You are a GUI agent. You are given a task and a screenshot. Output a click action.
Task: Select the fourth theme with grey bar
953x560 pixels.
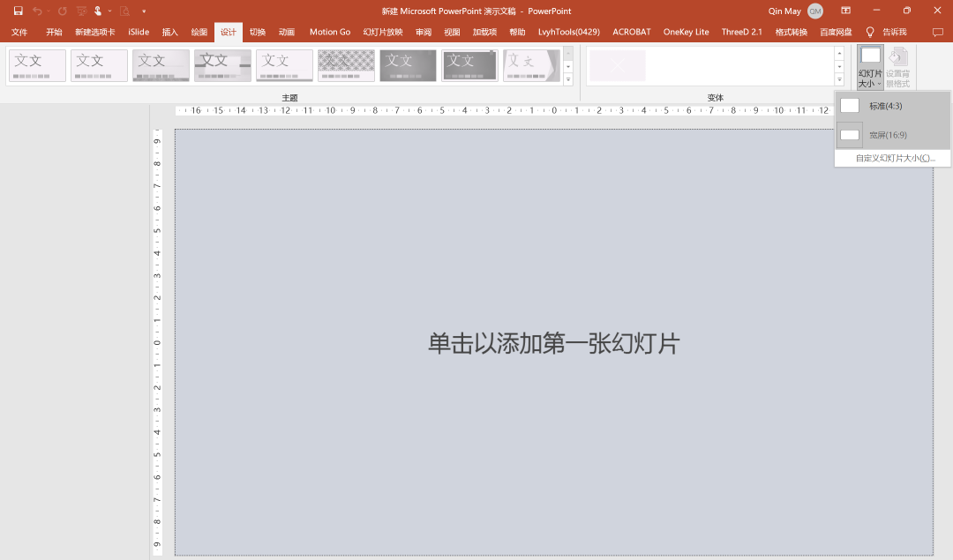coord(223,65)
